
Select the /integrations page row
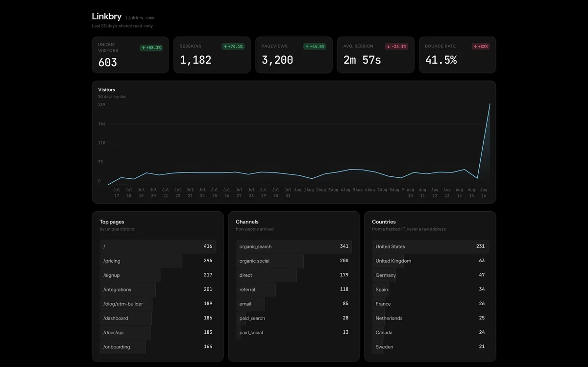click(158, 290)
